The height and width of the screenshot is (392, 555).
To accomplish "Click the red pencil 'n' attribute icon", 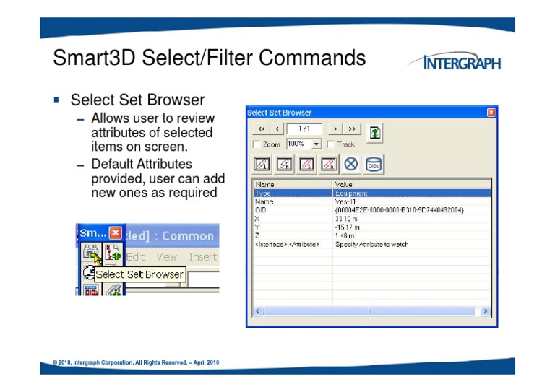I will (329, 165).
